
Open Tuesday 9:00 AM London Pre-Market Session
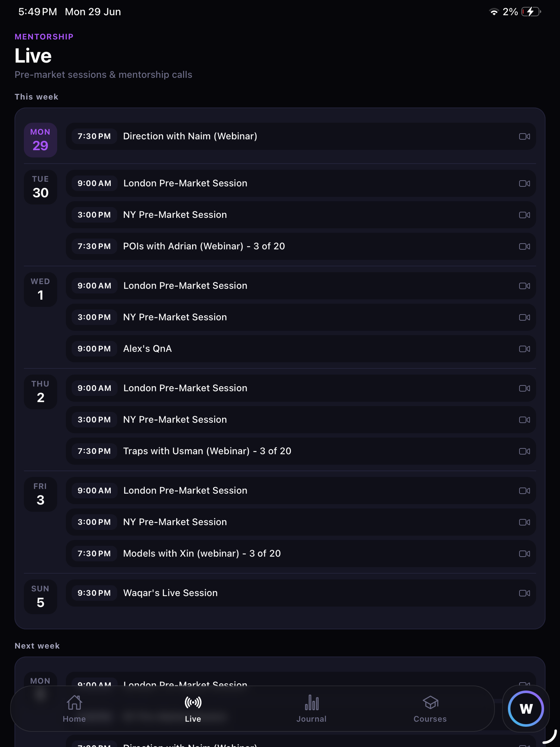tap(301, 183)
